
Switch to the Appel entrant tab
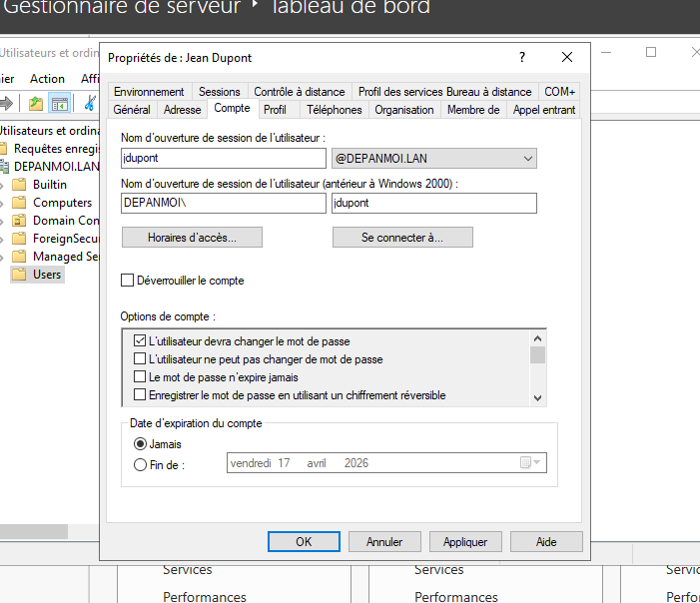tap(544, 110)
